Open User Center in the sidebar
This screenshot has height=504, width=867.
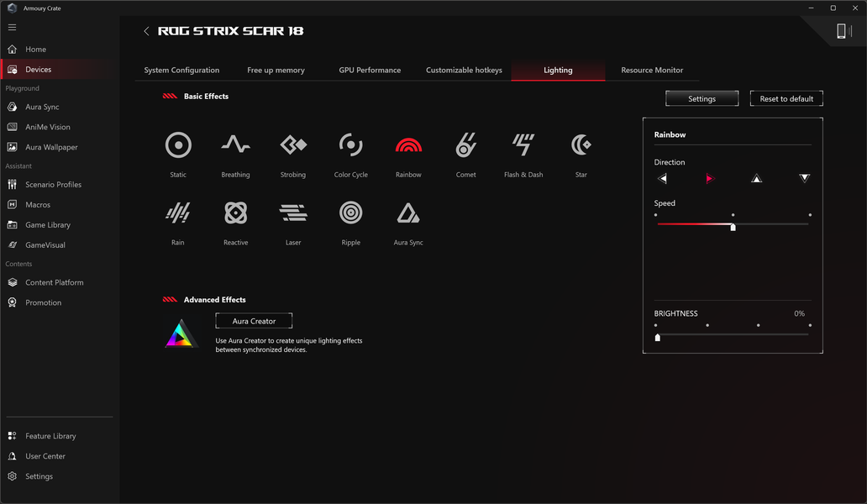coord(60,456)
